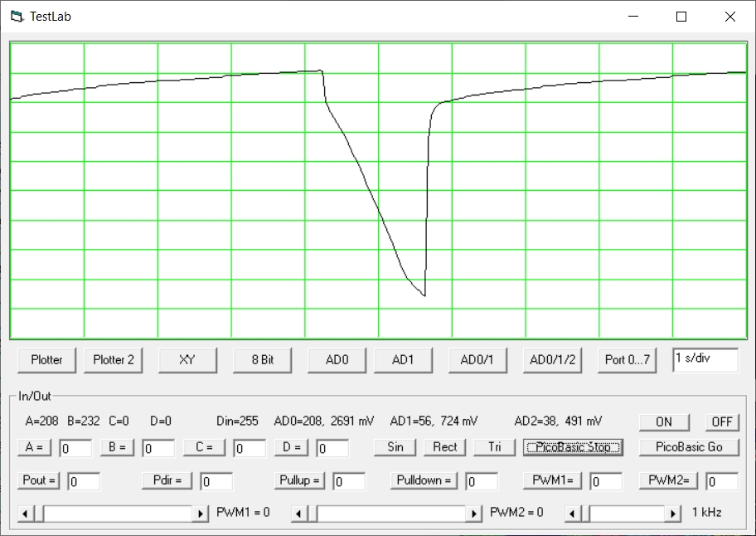Click the PWM1 slider right arrow
This screenshot has width=756, height=536.
201,514
